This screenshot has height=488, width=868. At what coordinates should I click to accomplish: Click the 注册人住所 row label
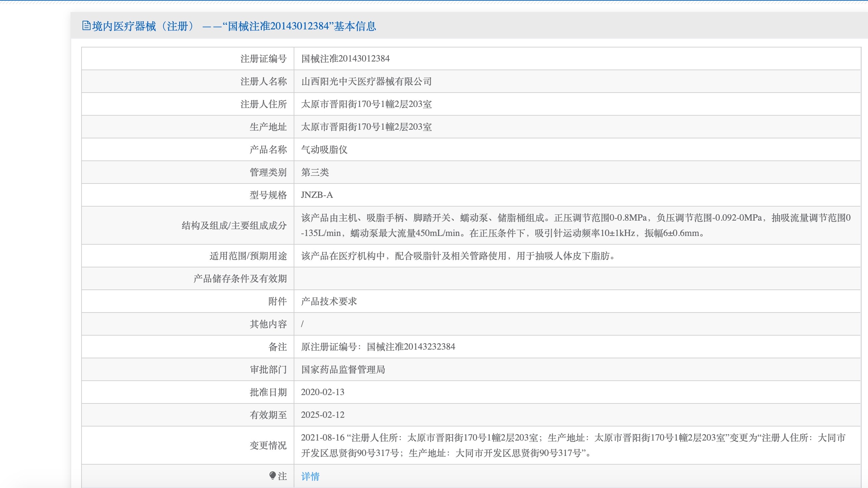pos(264,104)
